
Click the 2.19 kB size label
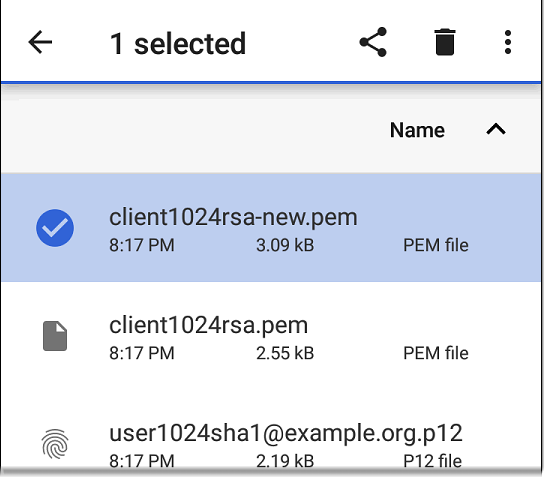pyautogui.click(x=285, y=461)
